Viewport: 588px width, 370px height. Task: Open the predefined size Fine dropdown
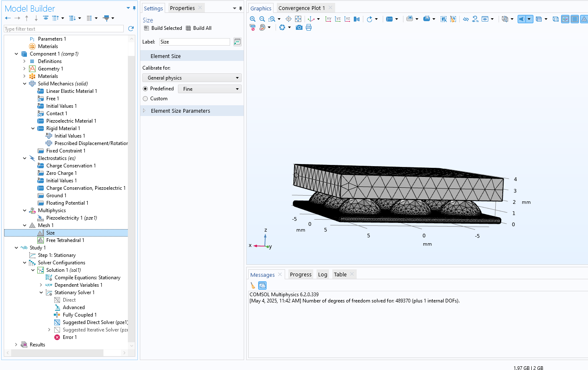tap(209, 89)
